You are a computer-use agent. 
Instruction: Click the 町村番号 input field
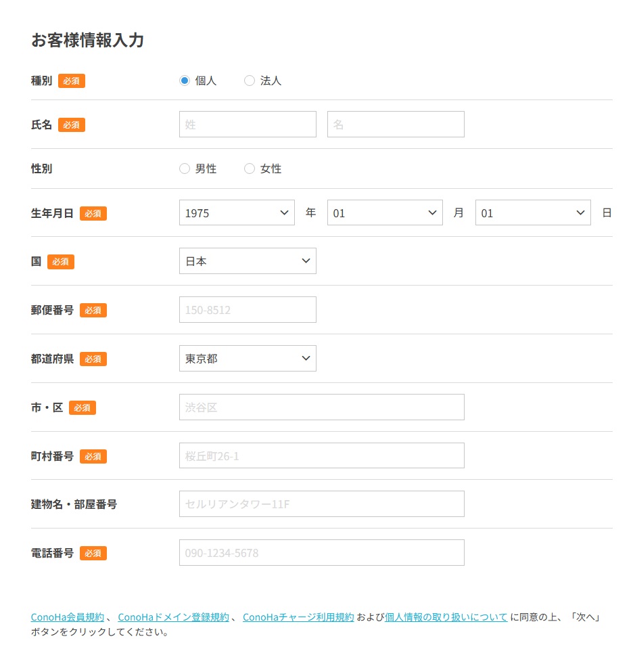322,455
